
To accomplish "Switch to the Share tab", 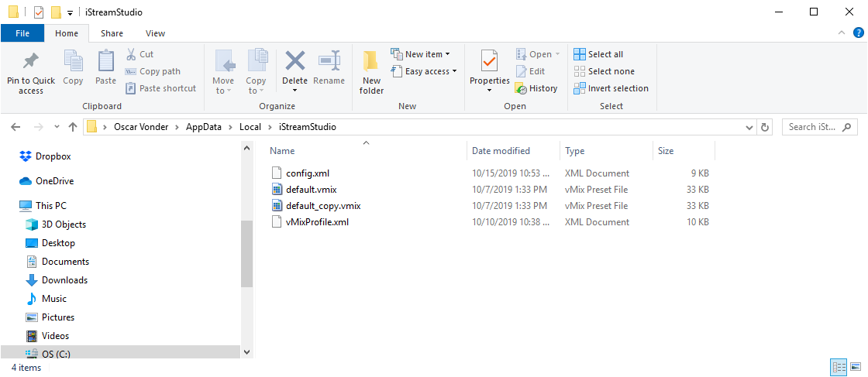I will [112, 33].
